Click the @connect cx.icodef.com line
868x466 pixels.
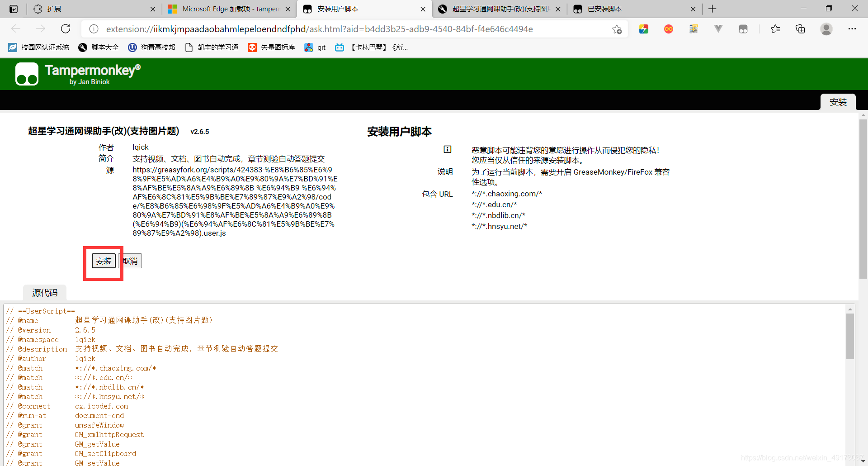pyautogui.click(x=67, y=406)
